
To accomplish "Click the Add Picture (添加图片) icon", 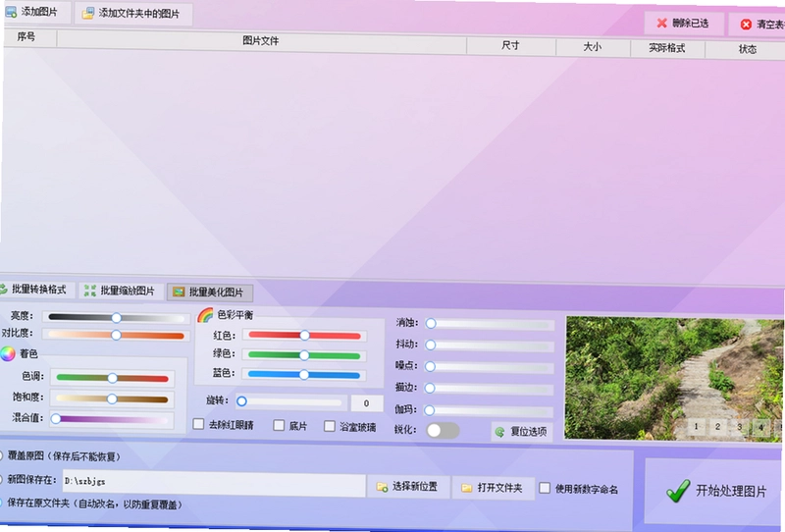I will point(11,11).
